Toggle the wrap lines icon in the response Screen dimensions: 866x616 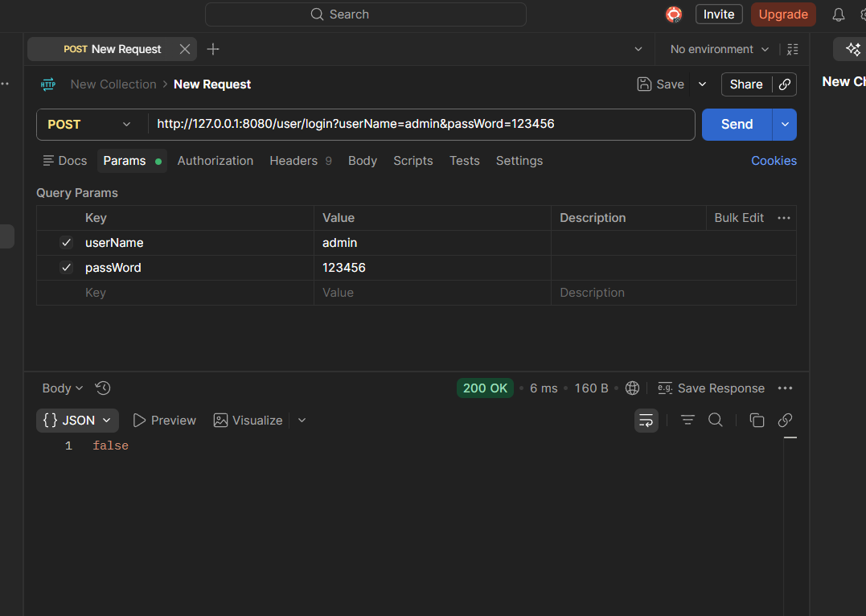[x=646, y=421]
